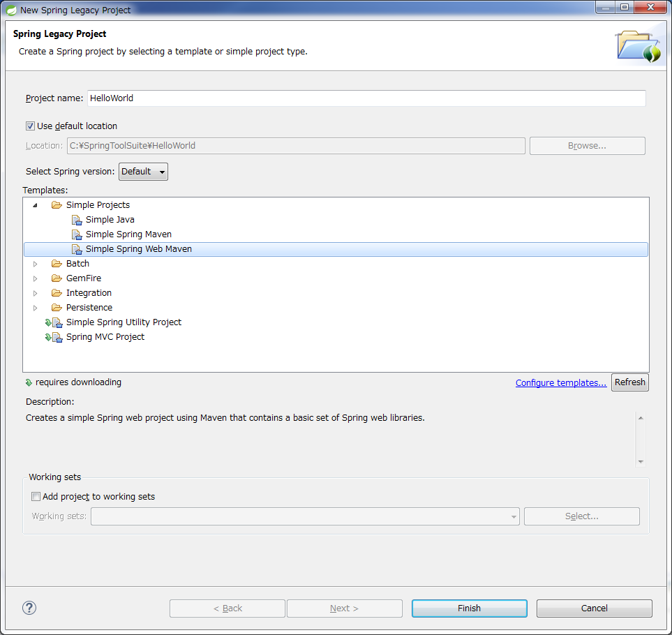Open the Configure templates link
672x635 pixels.
click(560, 383)
